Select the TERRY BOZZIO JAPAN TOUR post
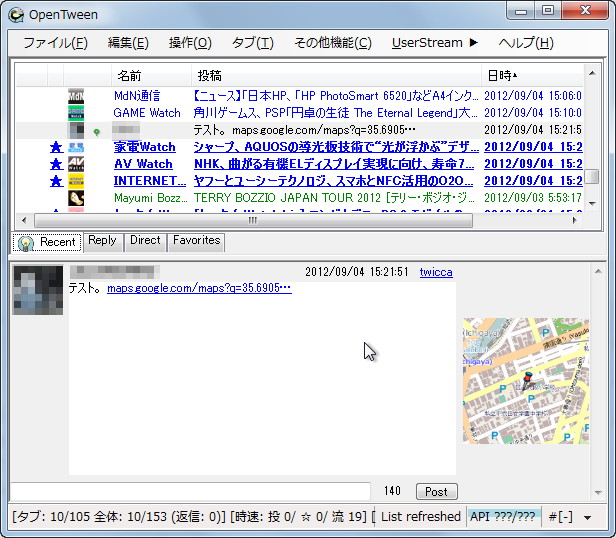 tap(335, 198)
